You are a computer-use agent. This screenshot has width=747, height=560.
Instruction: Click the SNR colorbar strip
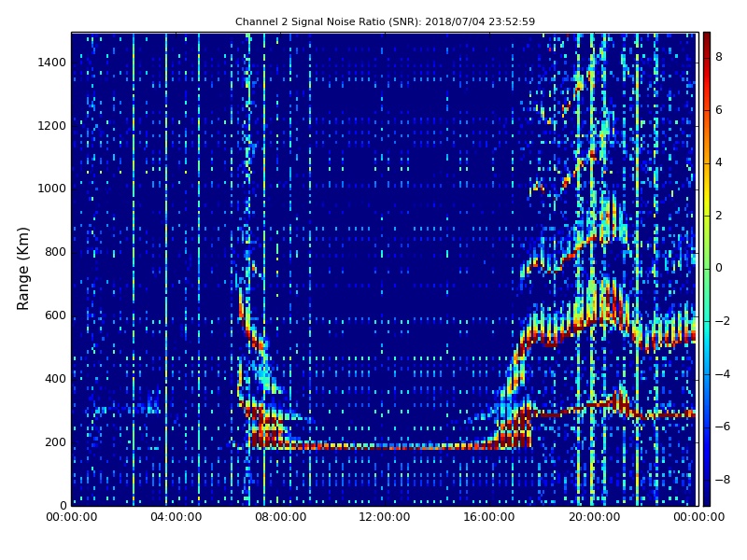click(x=707, y=269)
